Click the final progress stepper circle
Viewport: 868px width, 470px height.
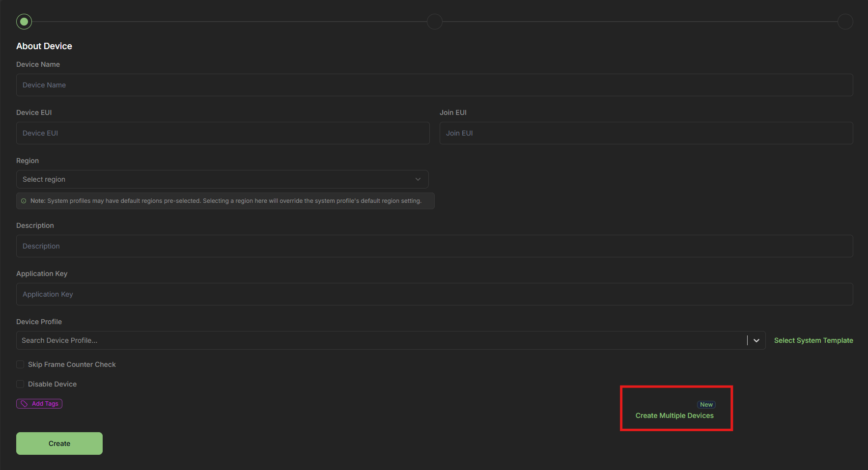tap(845, 21)
